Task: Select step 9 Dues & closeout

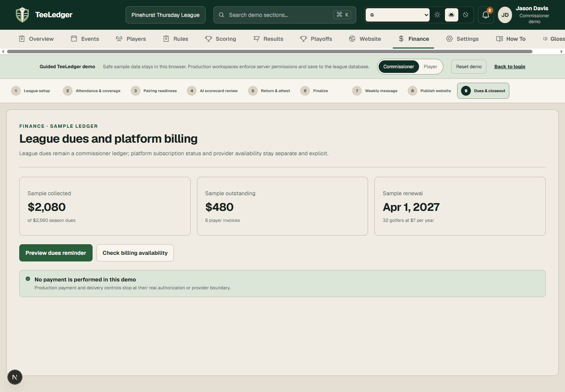Action: [x=483, y=91]
